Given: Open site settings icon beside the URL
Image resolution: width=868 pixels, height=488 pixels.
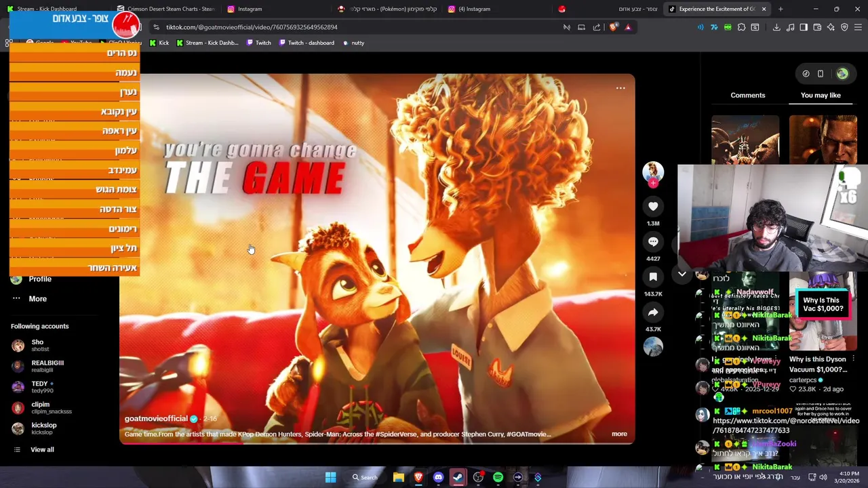Looking at the screenshot, I should pyautogui.click(x=156, y=27).
